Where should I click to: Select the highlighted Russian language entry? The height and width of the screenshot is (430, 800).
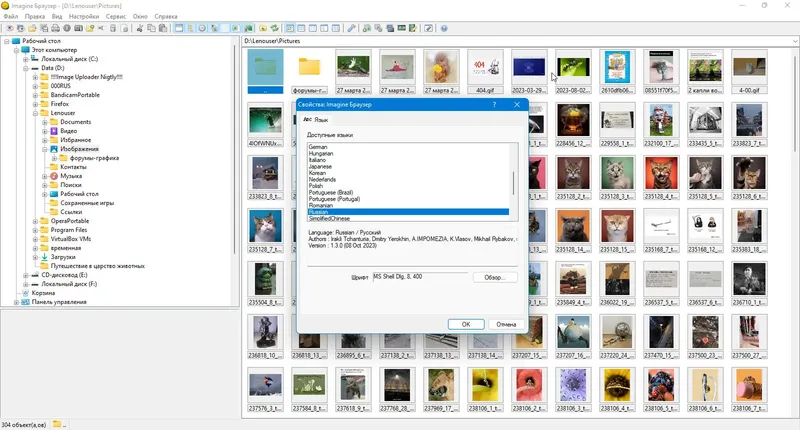408,212
